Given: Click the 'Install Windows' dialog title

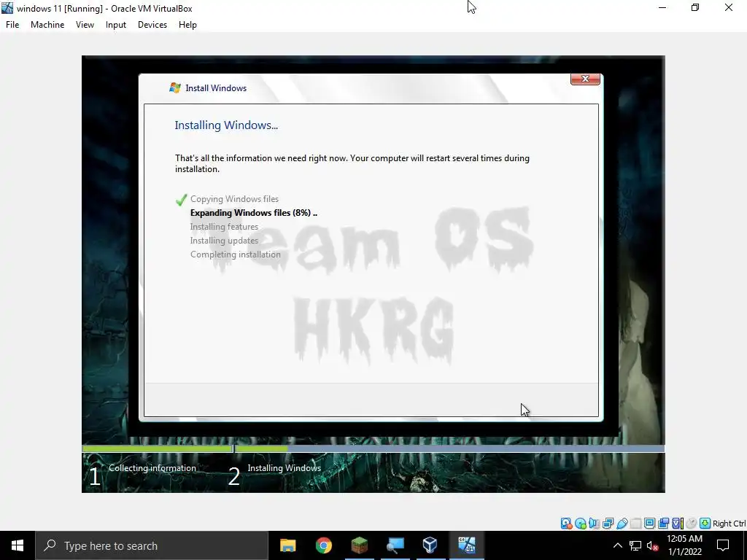Looking at the screenshot, I should [216, 88].
